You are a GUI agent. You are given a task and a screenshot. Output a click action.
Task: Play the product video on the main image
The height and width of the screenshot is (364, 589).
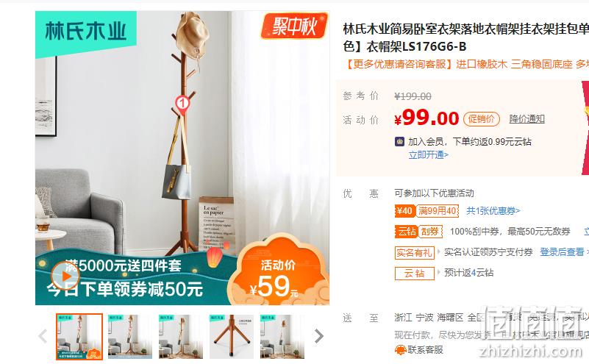(x=65, y=276)
